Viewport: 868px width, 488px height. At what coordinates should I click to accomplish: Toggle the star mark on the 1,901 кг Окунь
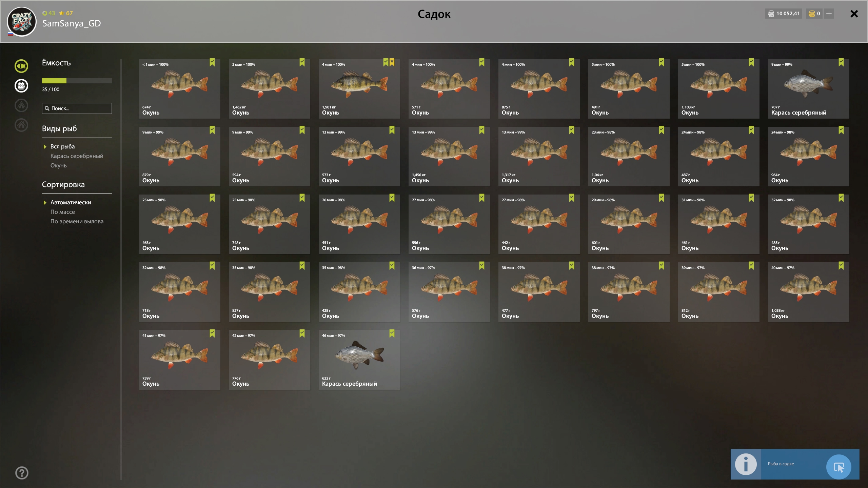[392, 62]
